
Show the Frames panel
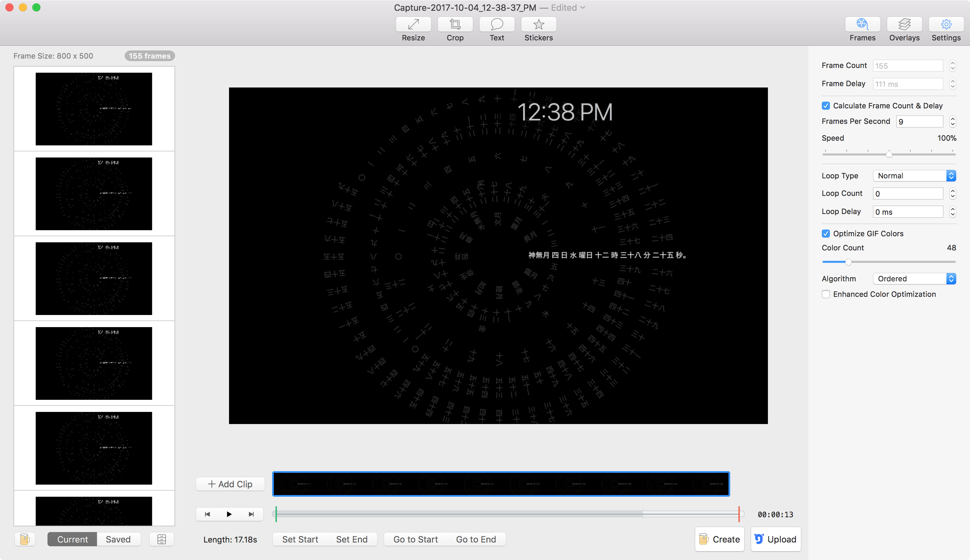tap(862, 25)
